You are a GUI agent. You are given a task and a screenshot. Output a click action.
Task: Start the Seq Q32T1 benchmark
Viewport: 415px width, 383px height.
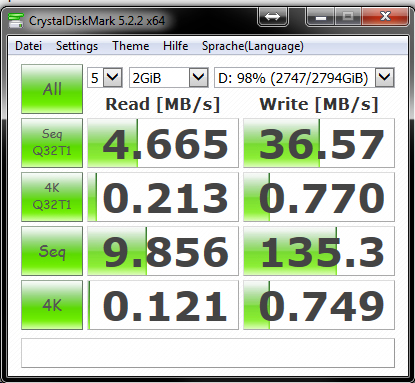pos(52,143)
